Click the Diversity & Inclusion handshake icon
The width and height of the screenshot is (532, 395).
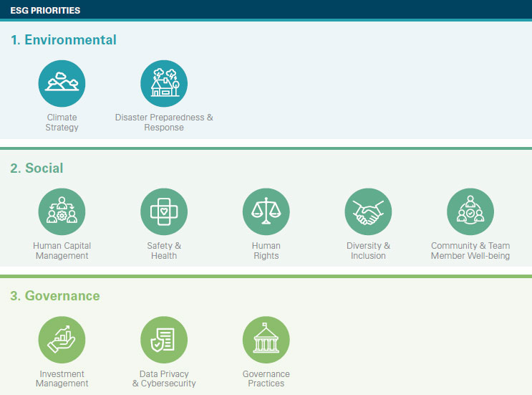(x=368, y=211)
